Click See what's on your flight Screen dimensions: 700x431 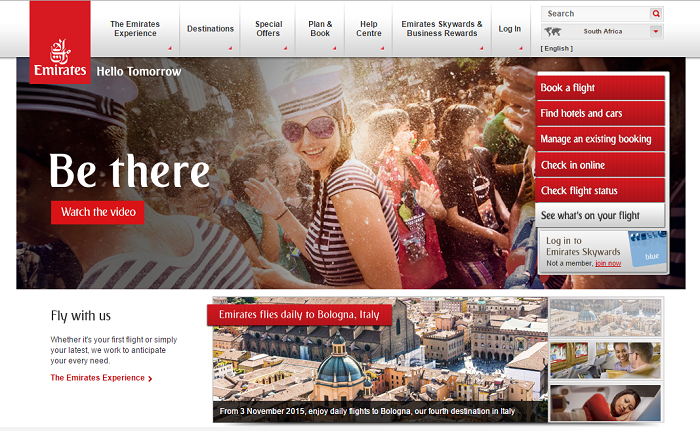point(600,215)
